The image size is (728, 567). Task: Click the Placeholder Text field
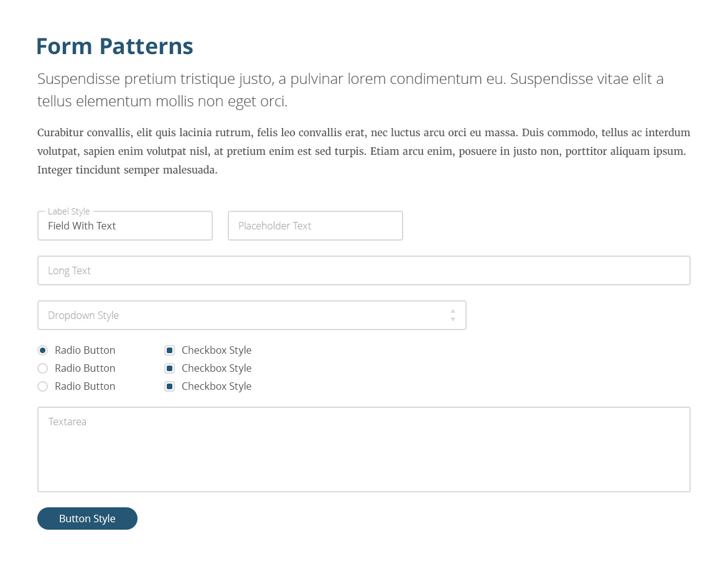click(x=315, y=226)
